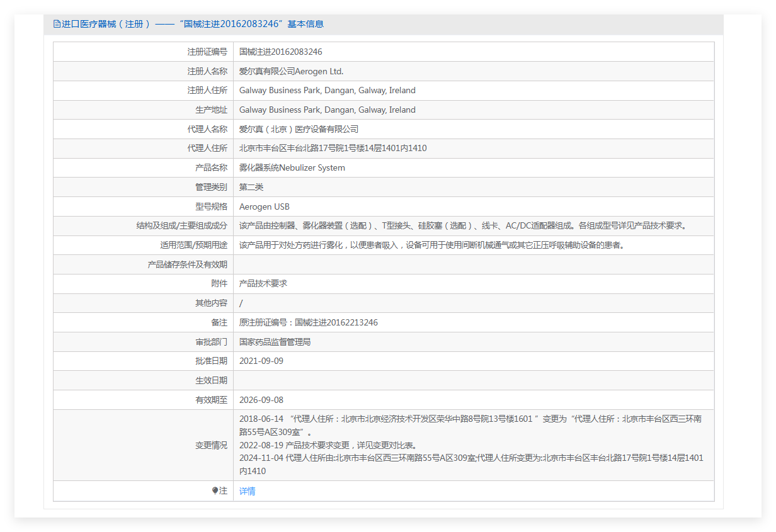Click the intended use text 该产品用于对处方药进行雾化
This screenshot has width=776, height=532.
(432, 246)
